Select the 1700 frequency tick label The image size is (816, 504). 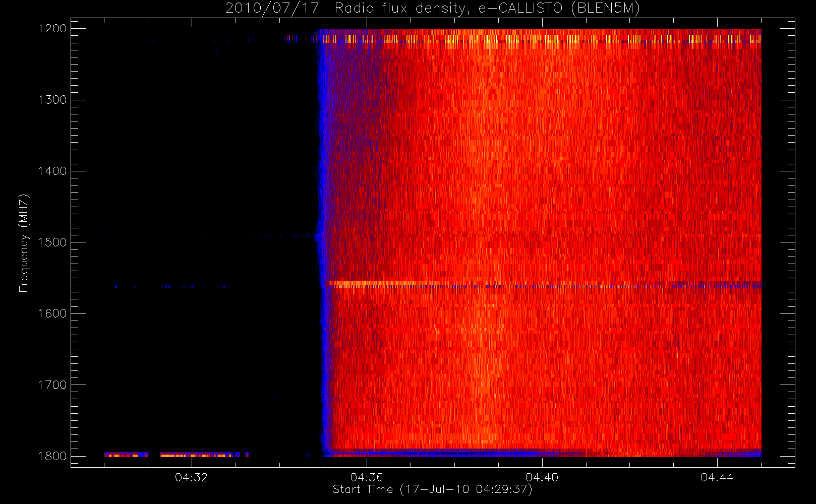click(52, 385)
